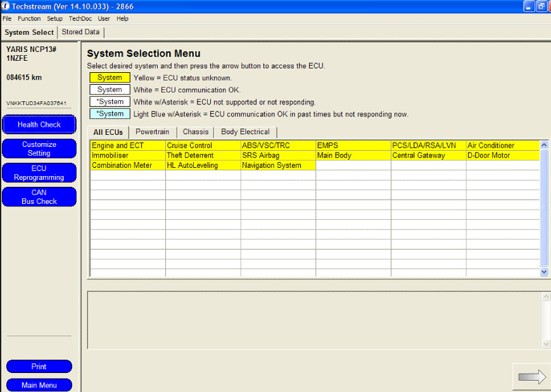Restore down the Techstream window
Image resolution: width=551 pixels, height=392 pixels.
(541, 6)
